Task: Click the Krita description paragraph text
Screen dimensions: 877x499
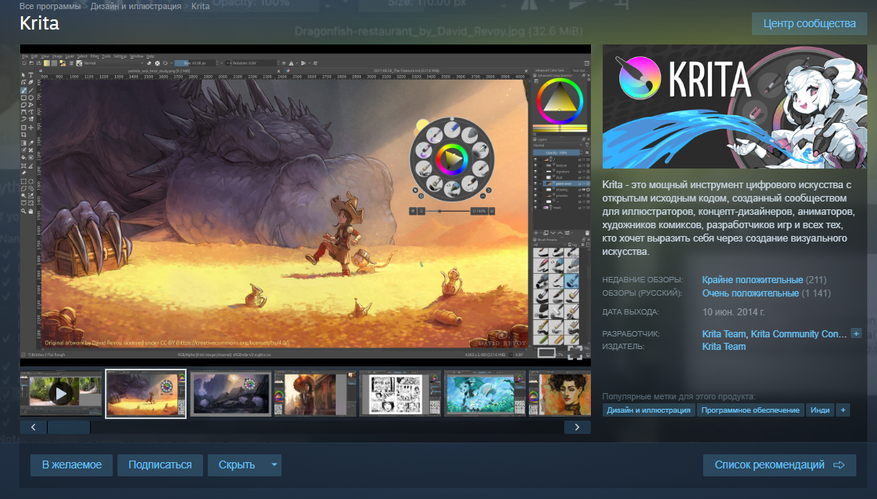Action: click(728, 218)
